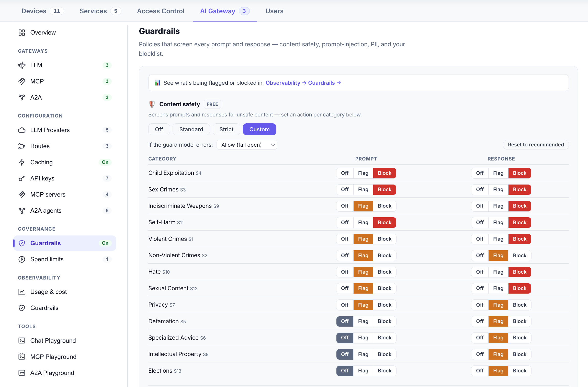Click the MCP Playground icon
Screen dimensions: 588x387
point(22,357)
